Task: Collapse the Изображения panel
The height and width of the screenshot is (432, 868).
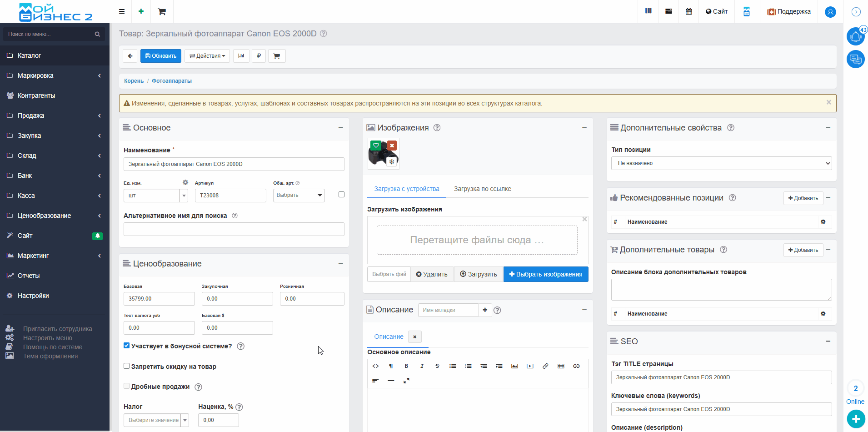Action: [584, 128]
